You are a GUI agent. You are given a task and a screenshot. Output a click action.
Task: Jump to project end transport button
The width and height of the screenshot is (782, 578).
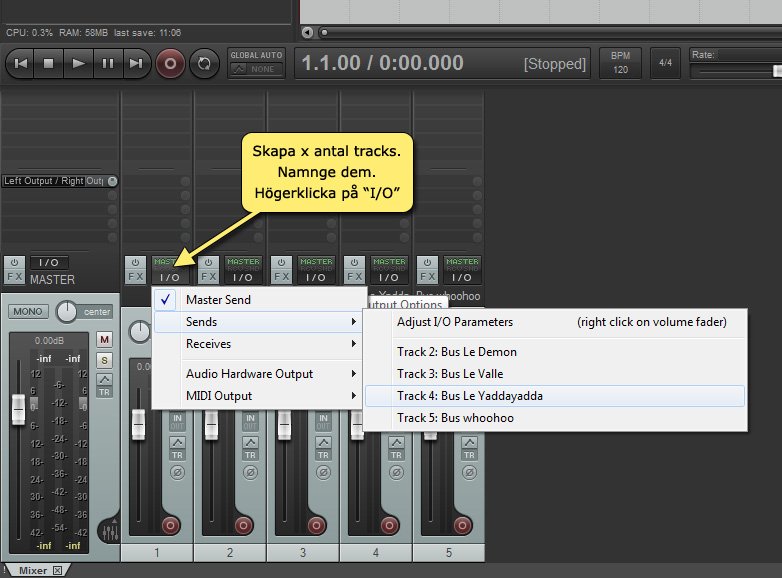[136, 63]
